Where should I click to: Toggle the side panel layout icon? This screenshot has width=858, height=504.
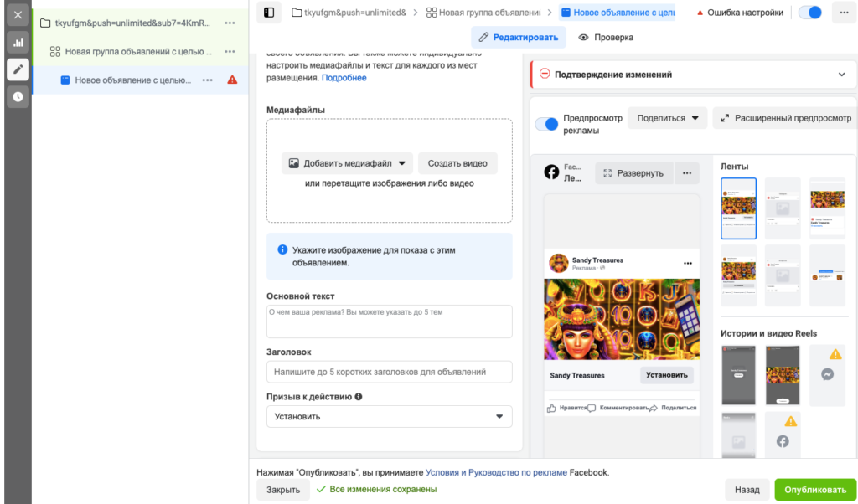pos(269,13)
